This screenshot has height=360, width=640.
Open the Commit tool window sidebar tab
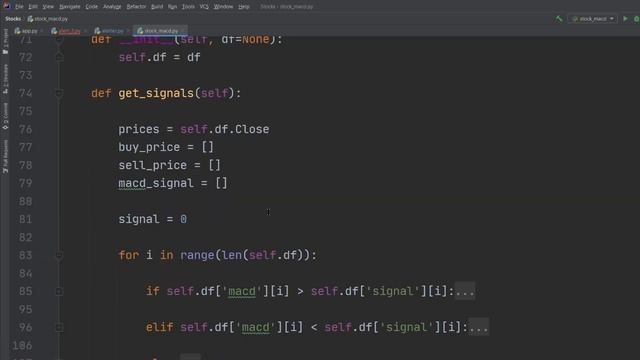5,116
